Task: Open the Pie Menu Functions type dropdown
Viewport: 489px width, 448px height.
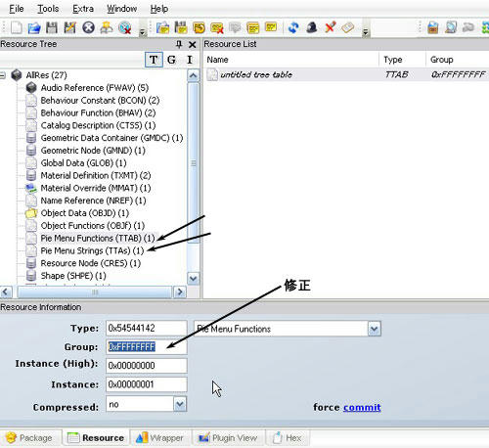Action: click(375, 329)
